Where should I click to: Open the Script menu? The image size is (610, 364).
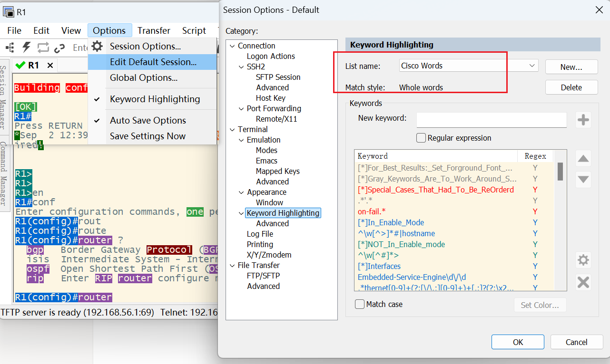tap(194, 30)
